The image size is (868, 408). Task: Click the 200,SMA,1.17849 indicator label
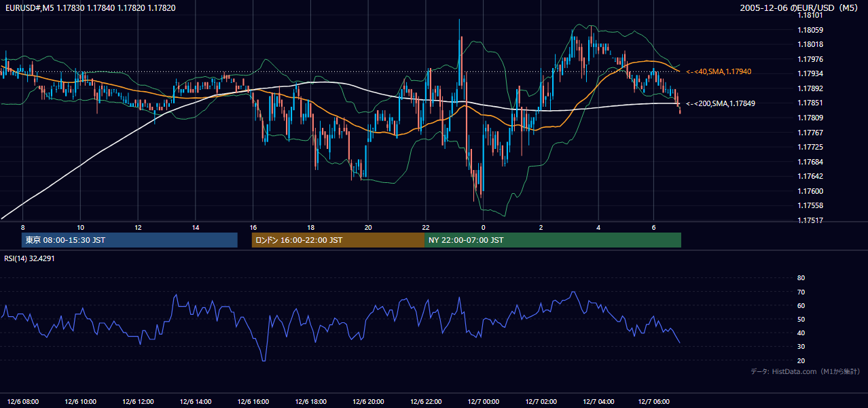721,103
